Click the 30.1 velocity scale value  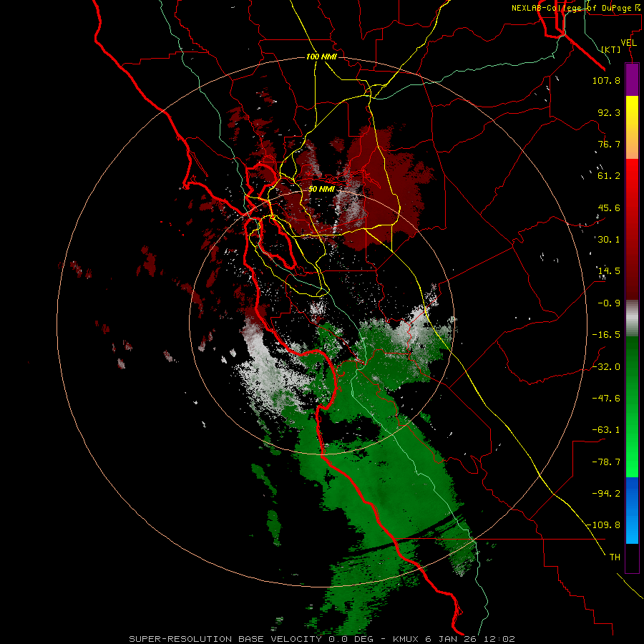click(609, 240)
